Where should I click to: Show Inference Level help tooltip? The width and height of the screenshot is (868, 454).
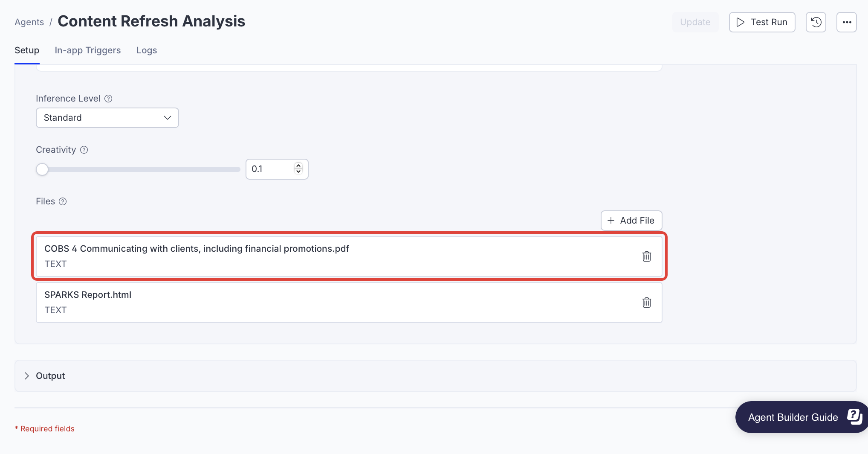pos(108,99)
